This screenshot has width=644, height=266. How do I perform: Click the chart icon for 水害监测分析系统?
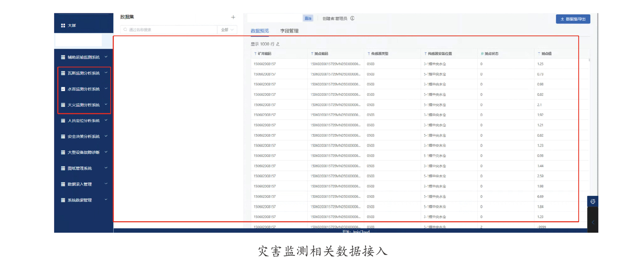pos(63,89)
